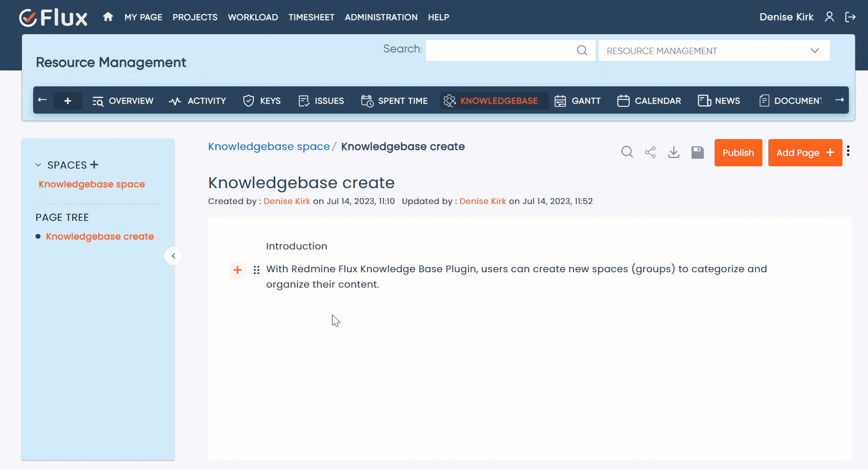Open the user profile icon
The height and width of the screenshot is (469, 868).
click(829, 17)
